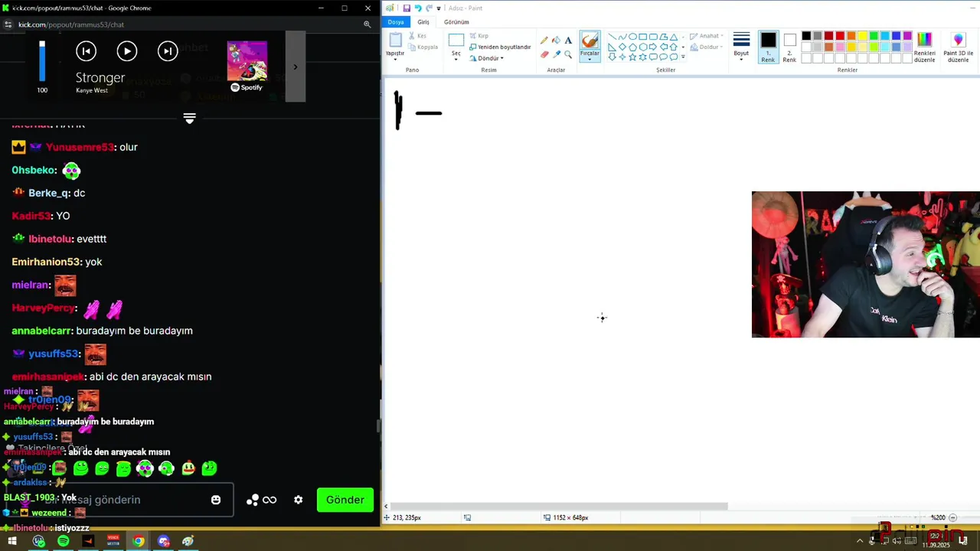Select the Fill with color bucket tool
Viewport: 980px width, 551px height.
556,41
